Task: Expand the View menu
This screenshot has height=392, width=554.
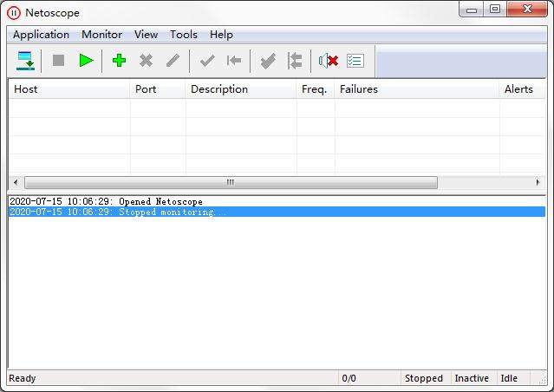Action: pyautogui.click(x=146, y=35)
